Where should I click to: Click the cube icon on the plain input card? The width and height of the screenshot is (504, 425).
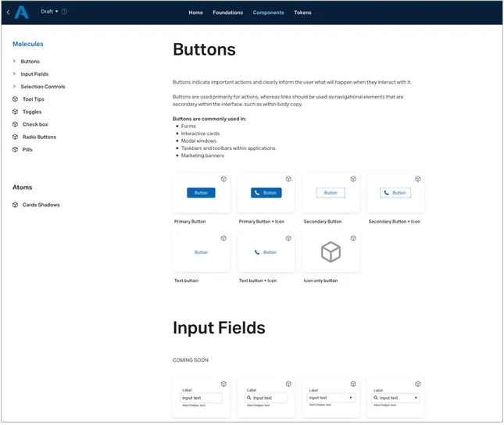(x=223, y=384)
